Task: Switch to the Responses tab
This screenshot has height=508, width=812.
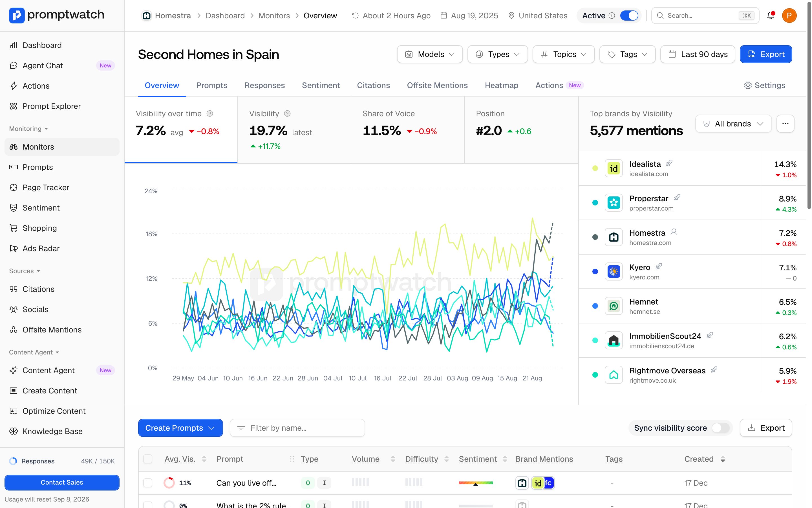Action: point(264,85)
